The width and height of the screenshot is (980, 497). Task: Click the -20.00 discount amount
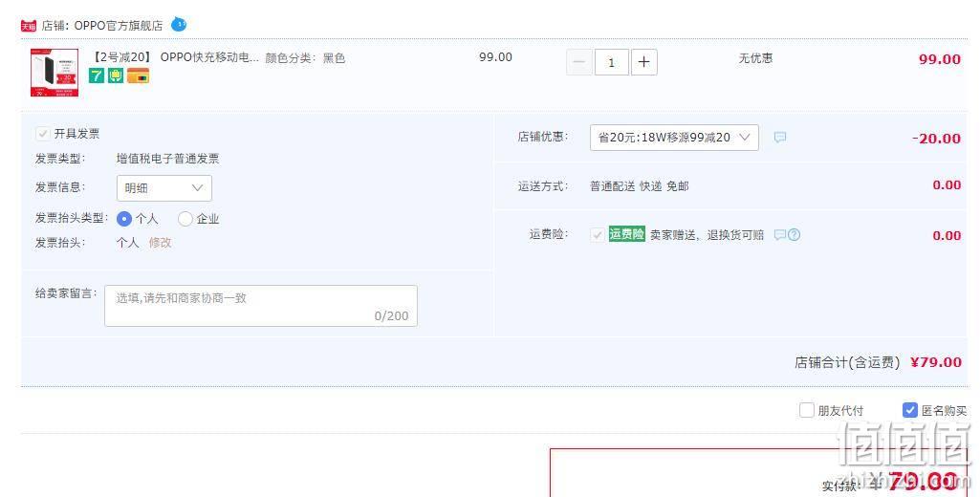click(936, 139)
